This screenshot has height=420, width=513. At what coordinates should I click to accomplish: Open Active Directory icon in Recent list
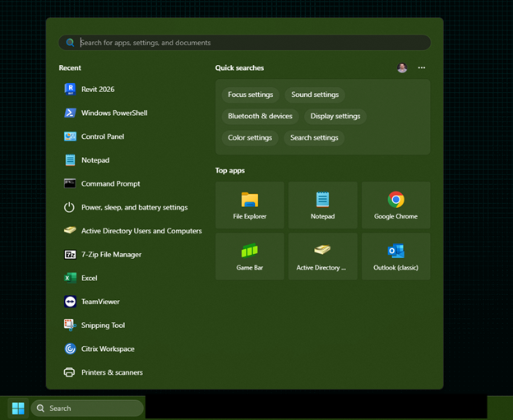[x=70, y=230]
